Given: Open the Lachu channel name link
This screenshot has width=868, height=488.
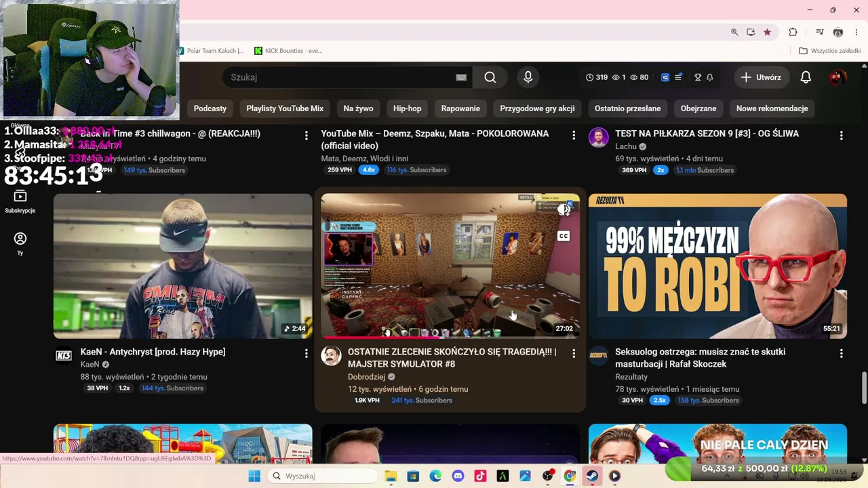Looking at the screenshot, I should 626,146.
